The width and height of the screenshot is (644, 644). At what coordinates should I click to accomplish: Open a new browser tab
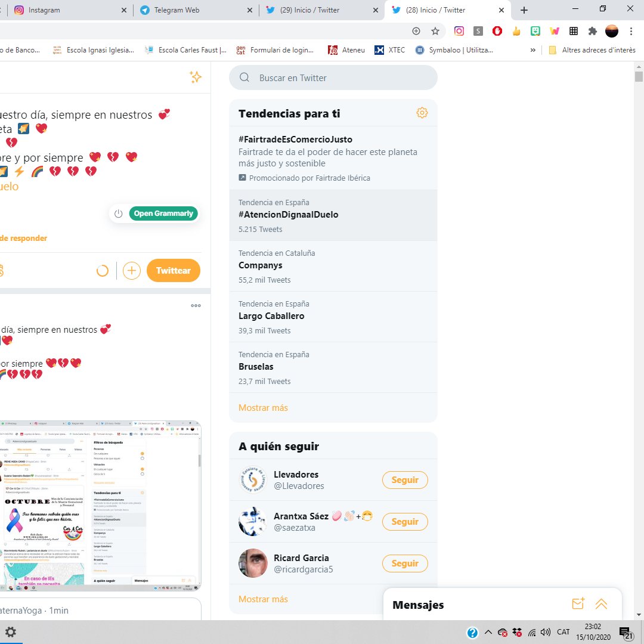[x=524, y=10]
